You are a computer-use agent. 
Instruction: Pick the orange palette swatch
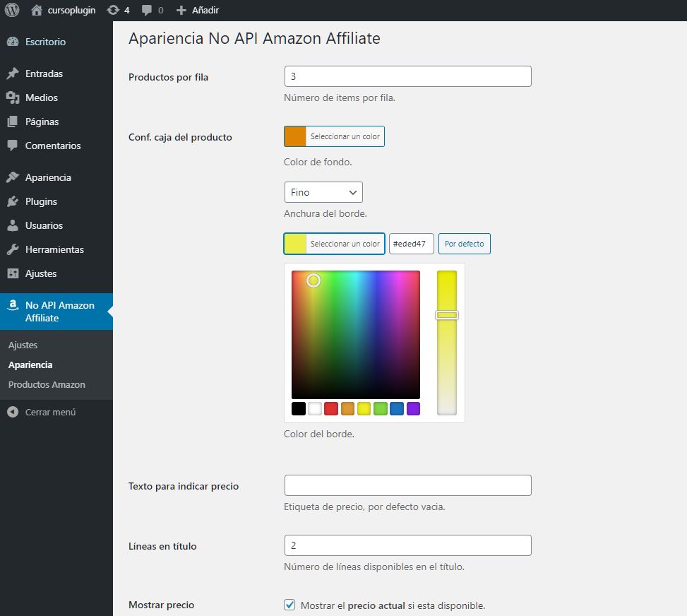(347, 408)
